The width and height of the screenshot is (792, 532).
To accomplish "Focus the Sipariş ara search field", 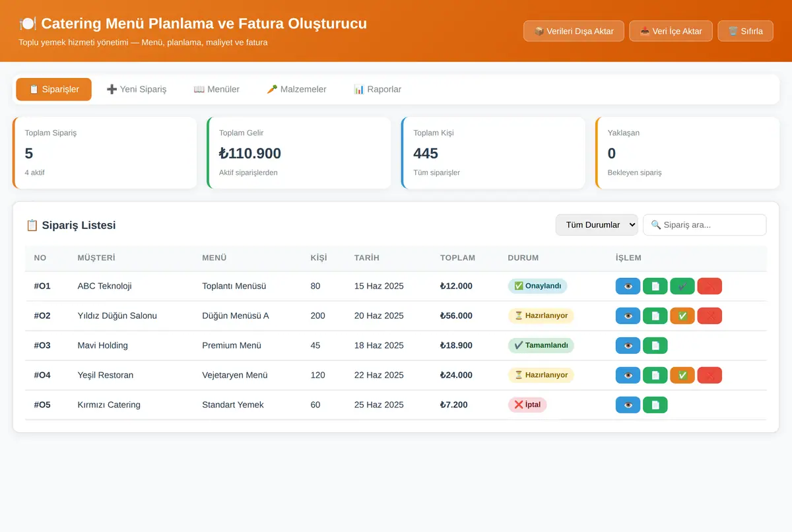I will pyautogui.click(x=704, y=225).
